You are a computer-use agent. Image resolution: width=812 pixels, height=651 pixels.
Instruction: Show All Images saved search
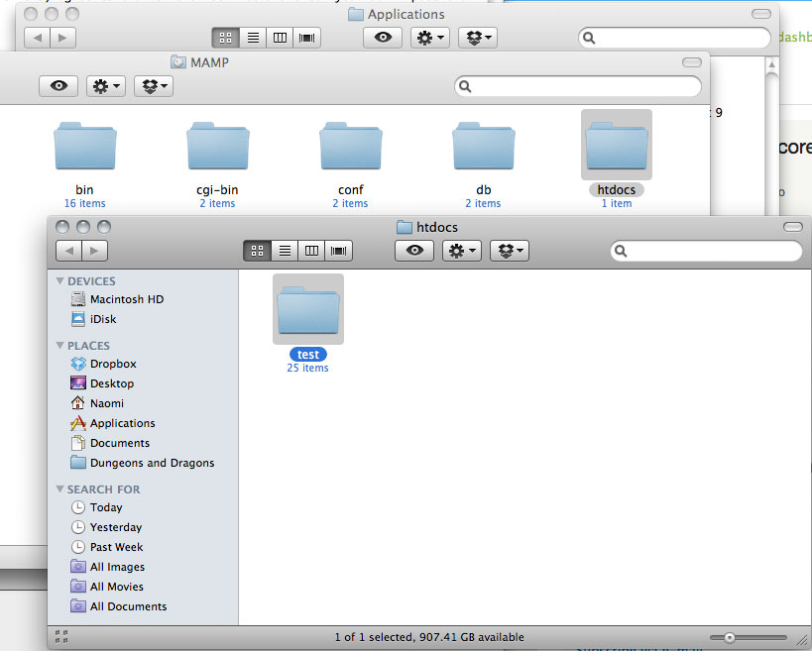(x=116, y=567)
